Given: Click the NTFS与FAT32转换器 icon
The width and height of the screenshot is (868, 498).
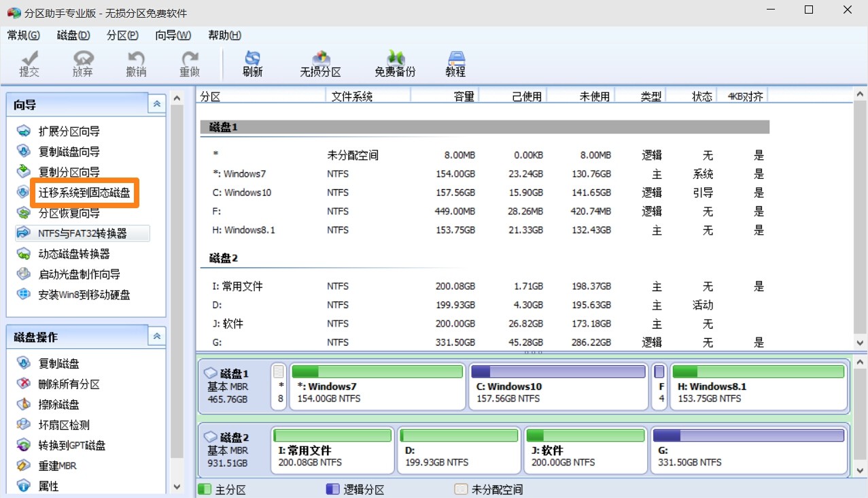Looking at the screenshot, I should click(24, 233).
